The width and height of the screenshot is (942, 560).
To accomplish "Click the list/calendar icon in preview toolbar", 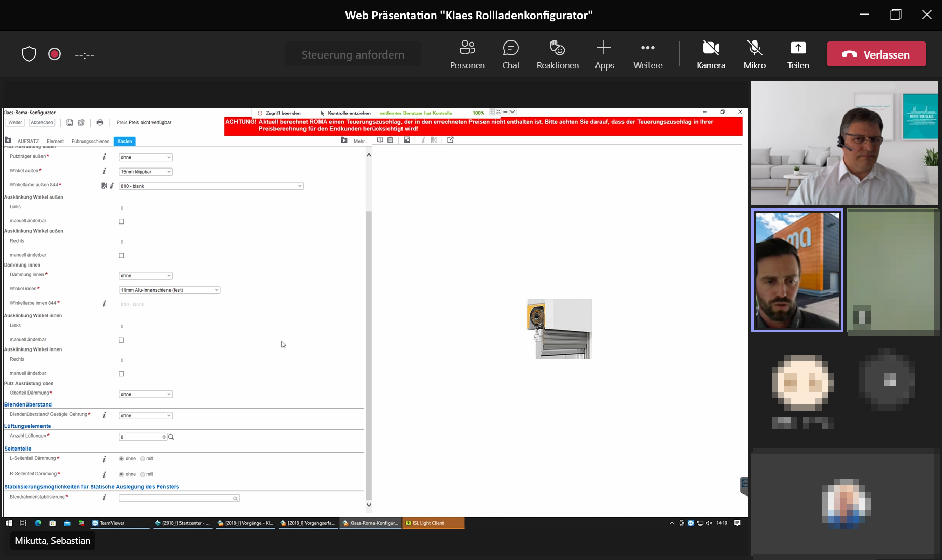I will (391, 140).
